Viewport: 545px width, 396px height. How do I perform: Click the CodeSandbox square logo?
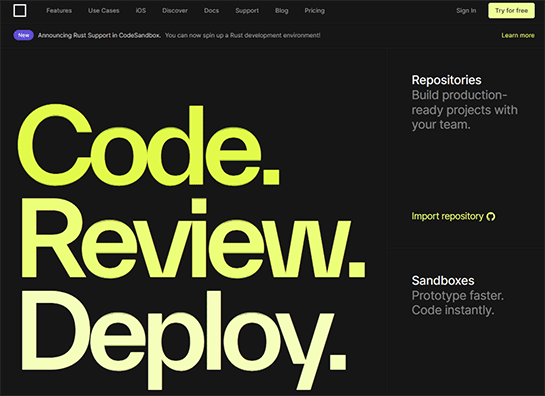coord(20,10)
